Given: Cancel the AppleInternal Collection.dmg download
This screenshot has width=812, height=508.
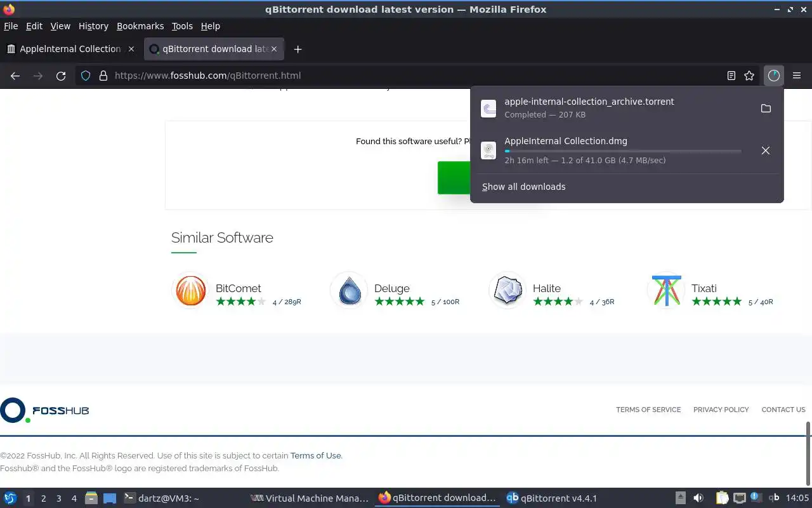Looking at the screenshot, I should coord(766,150).
